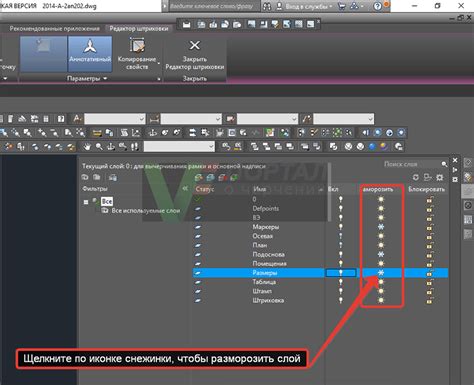
Task: Select the Помещения layer name
Action: coord(269,263)
